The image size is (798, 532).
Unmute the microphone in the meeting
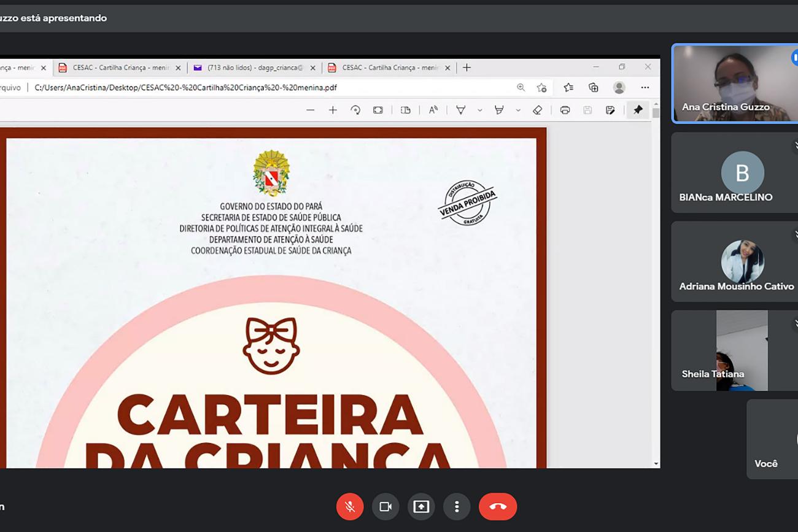(350, 507)
